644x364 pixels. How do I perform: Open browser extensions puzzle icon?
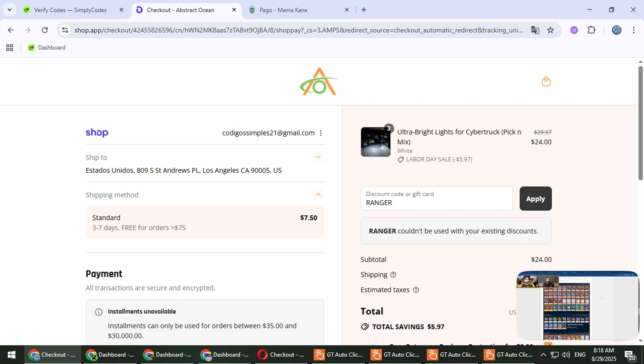[592, 30]
